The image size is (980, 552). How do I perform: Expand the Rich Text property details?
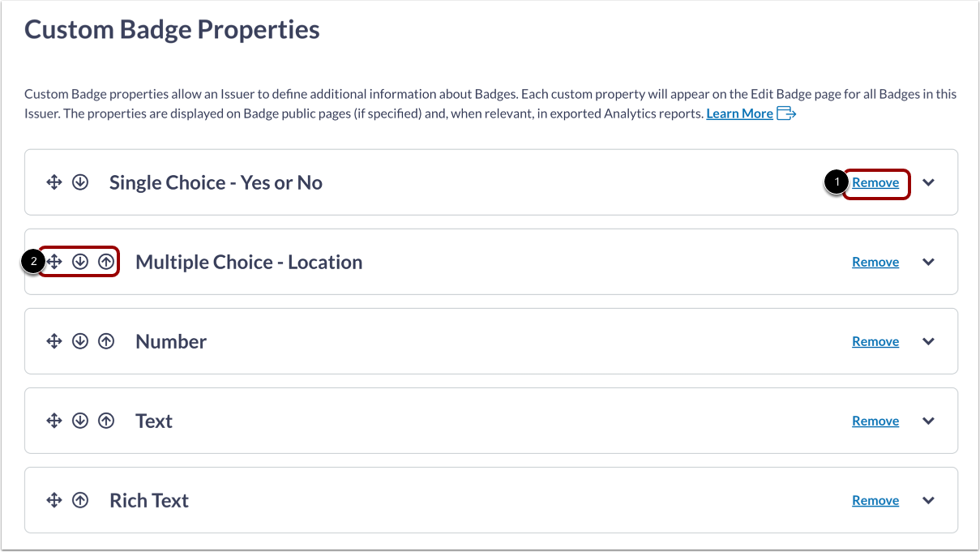(928, 499)
